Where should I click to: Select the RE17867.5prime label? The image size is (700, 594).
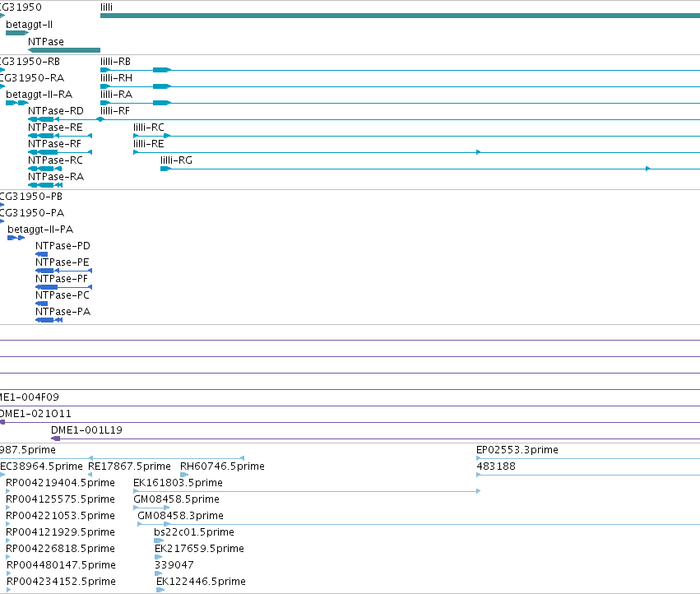click(x=129, y=466)
